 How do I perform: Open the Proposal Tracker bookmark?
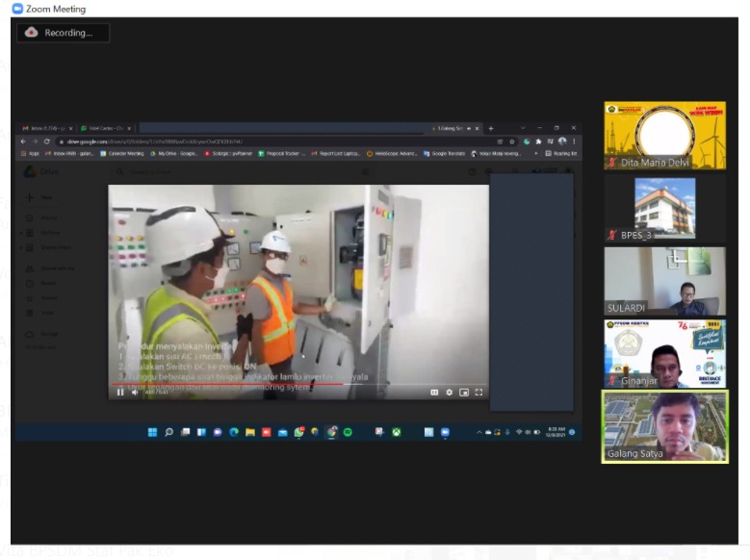pyautogui.click(x=282, y=154)
